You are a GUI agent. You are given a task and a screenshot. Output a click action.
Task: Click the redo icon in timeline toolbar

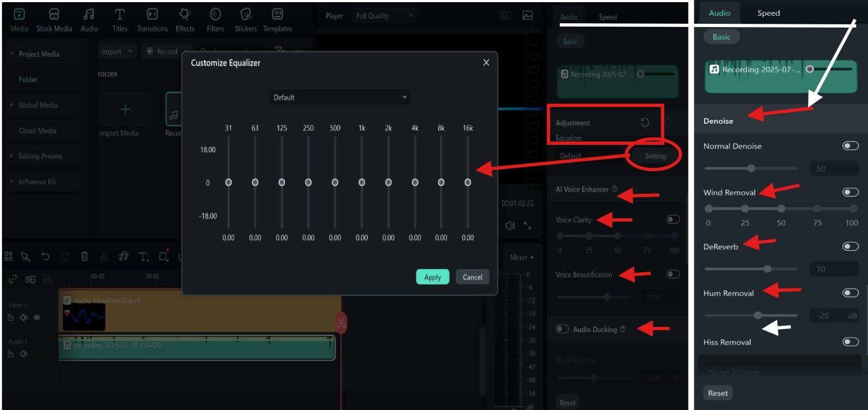65,257
